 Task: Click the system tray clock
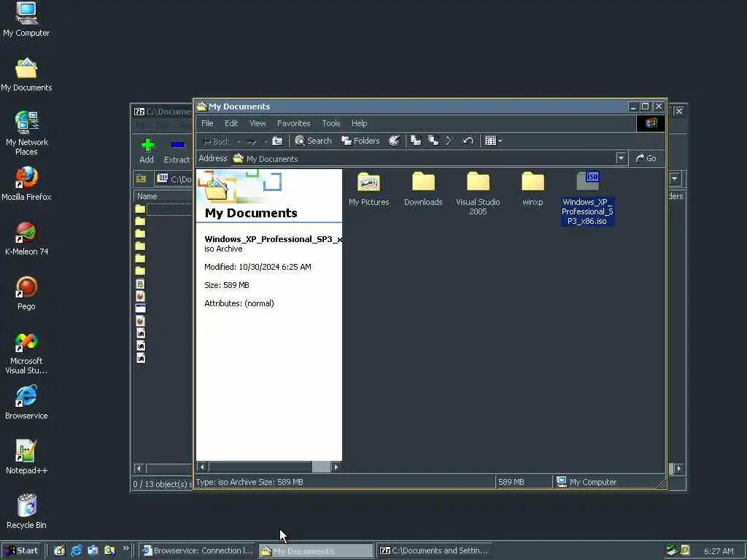coord(719,551)
